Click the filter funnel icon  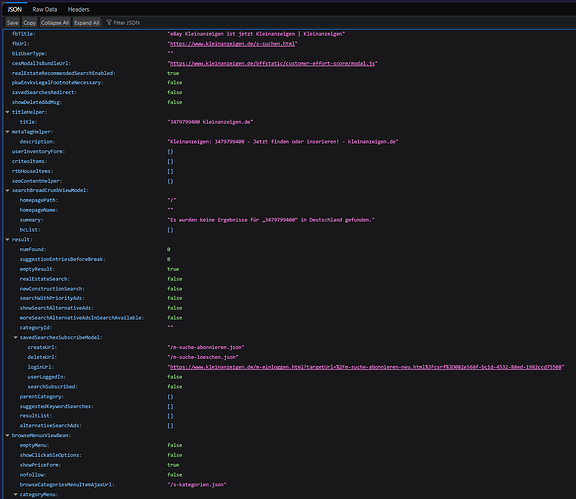tap(109, 22)
